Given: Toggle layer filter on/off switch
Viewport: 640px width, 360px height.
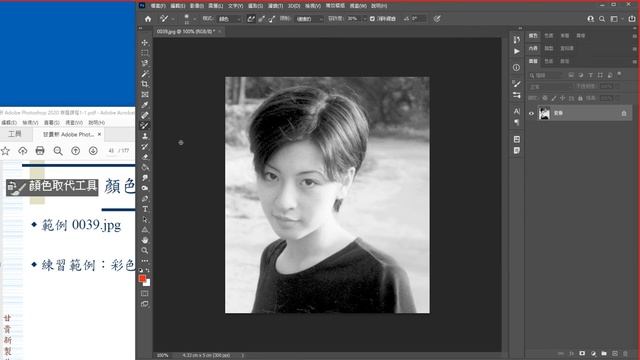Looking at the screenshot, I should click(x=620, y=74).
